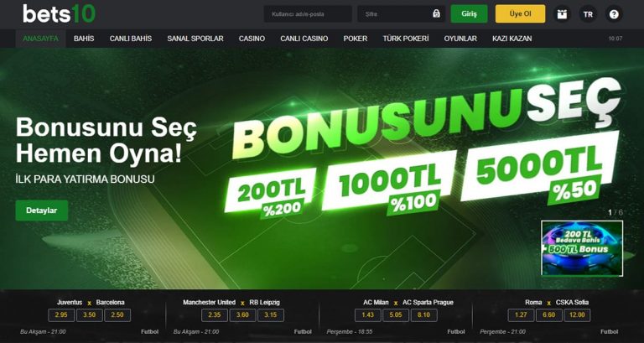Open the CANLI BAHİS menu item
The image size is (644, 343).
click(131, 39)
